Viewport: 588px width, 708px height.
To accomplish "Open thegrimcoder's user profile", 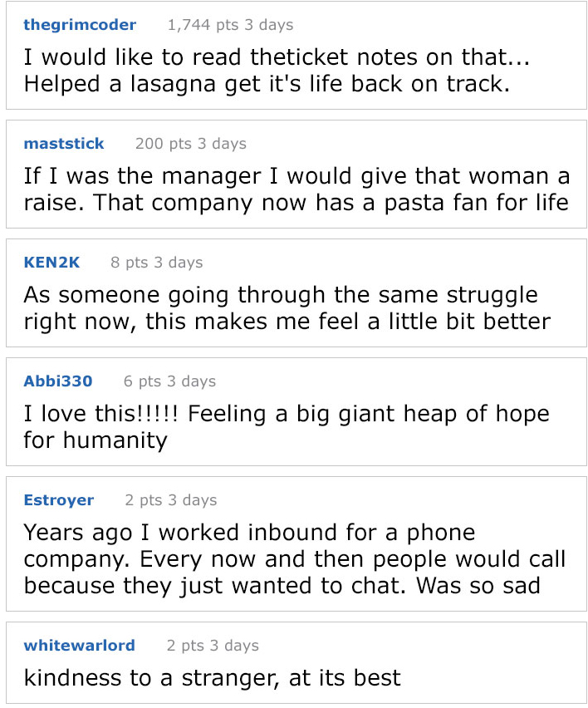I will tap(80, 25).
